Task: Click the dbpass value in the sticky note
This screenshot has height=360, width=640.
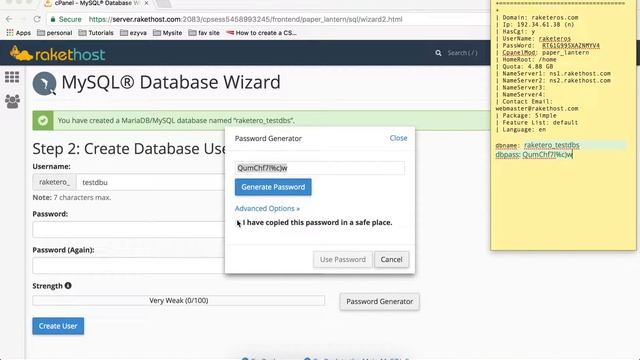Action: pyautogui.click(x=547, y=155)
